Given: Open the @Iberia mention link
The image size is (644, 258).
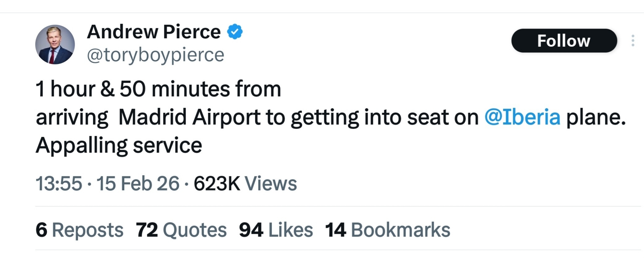Looking at the screenshot, I should tap(522, 117).
